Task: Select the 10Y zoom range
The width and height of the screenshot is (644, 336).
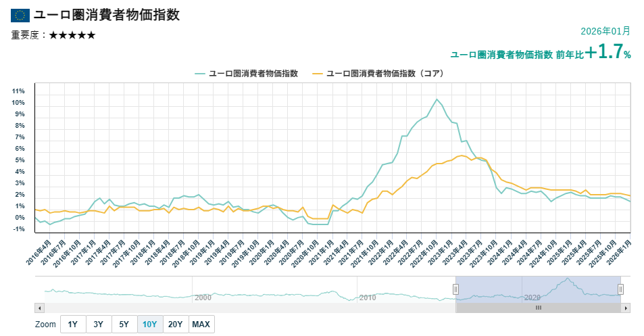Action: coord(150,324)
